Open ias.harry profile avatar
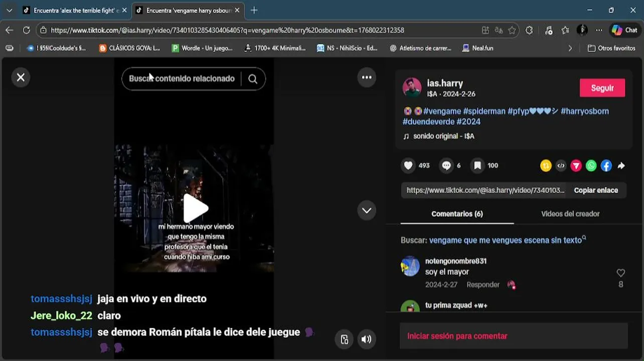Screen dimensions: 644x361 tap(412, 87)
